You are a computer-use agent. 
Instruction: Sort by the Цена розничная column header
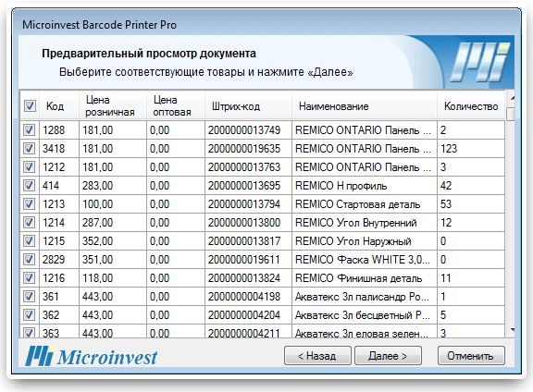[x=113, y=106]
